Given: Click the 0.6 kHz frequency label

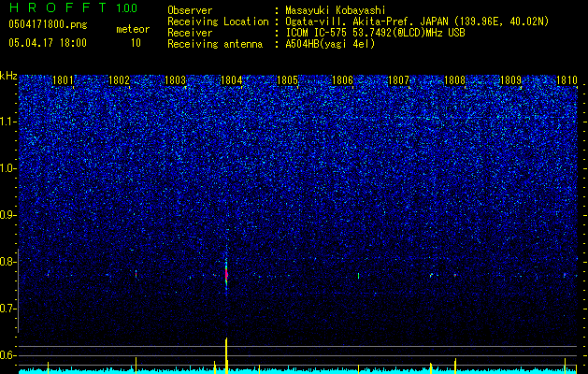Looking at the screenshot, I should pos(8,355).
